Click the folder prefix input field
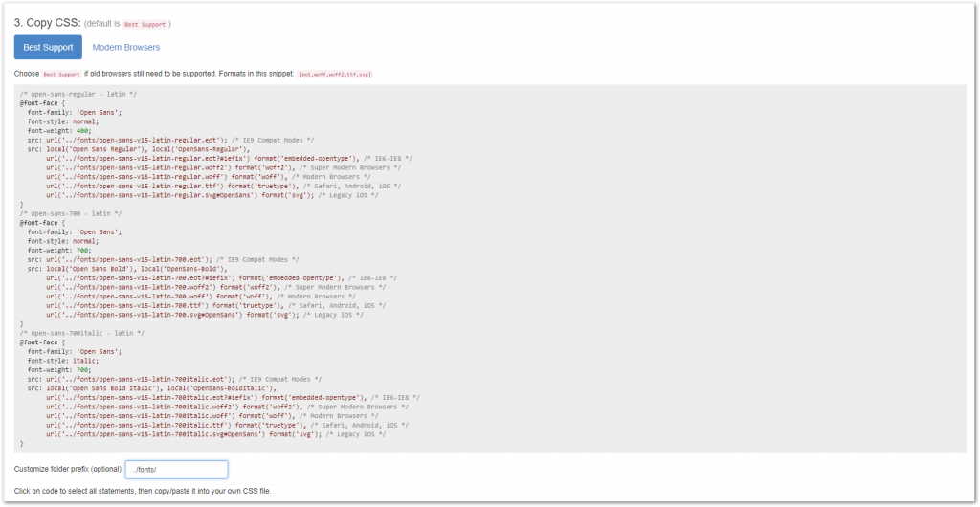 177,470
